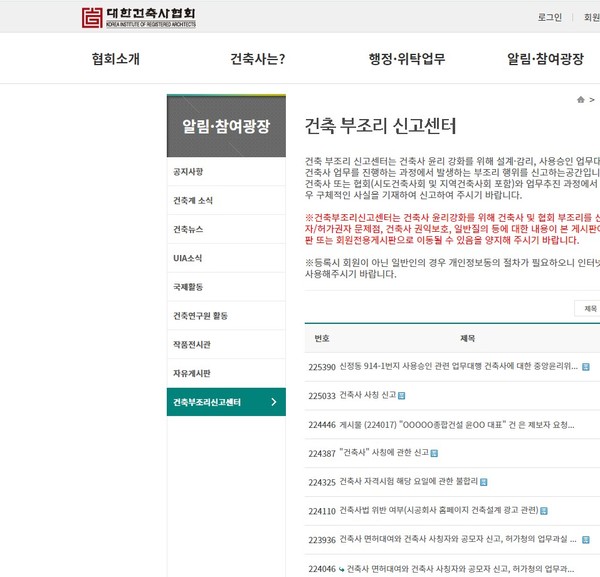Screen dimensions: 600x577
Task: Click attachment icon on post 224110
Action: coord(544,511)
